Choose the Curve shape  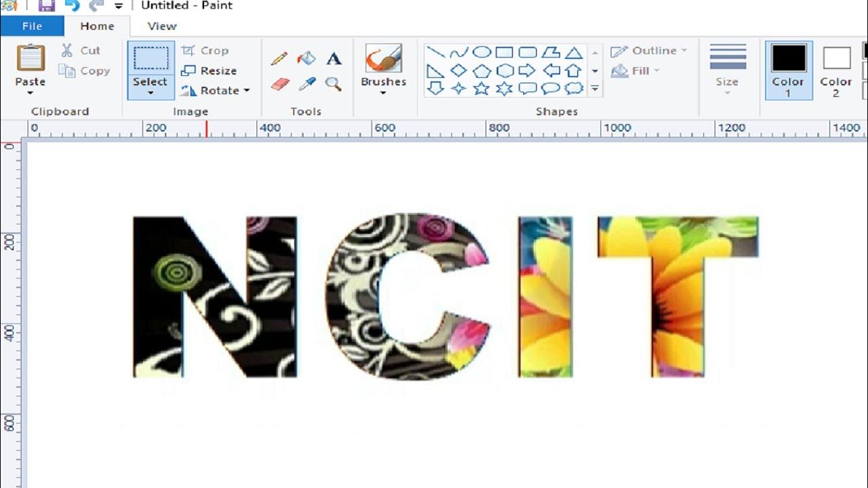tap(458, 53)
